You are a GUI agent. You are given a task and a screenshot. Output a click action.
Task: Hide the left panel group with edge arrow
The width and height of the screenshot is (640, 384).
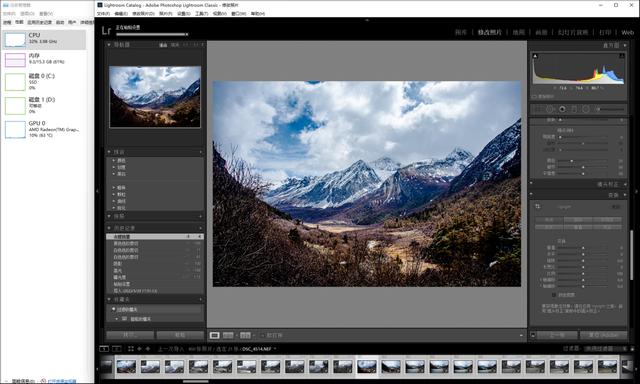[x=97, y=191]
